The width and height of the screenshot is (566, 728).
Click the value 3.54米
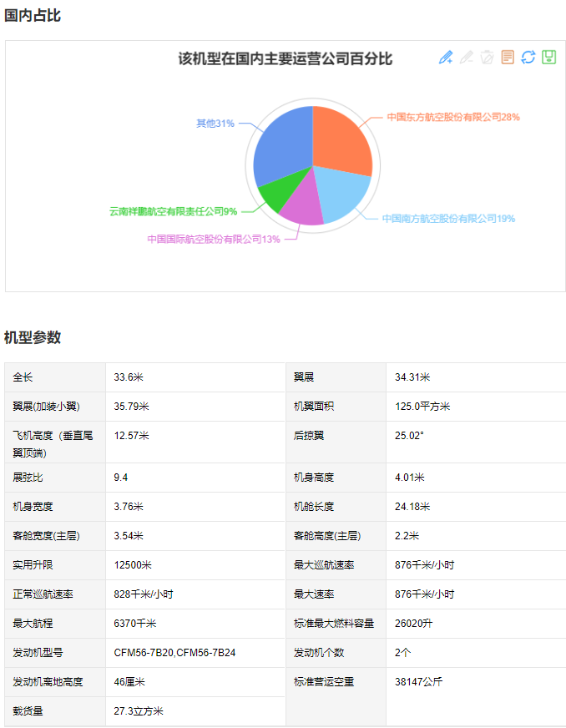click(129, 536)
